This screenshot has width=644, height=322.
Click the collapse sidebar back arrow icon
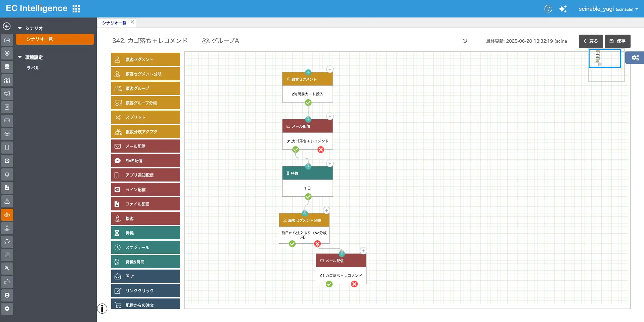point(7,26)
